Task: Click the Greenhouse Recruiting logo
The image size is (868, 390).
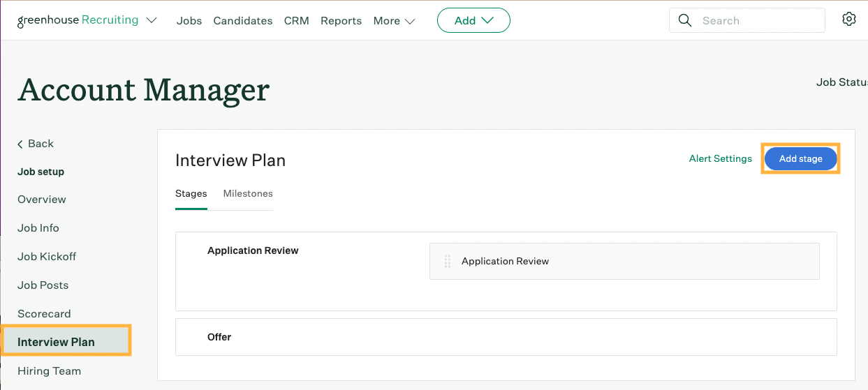Action: [x=78, y=20]
